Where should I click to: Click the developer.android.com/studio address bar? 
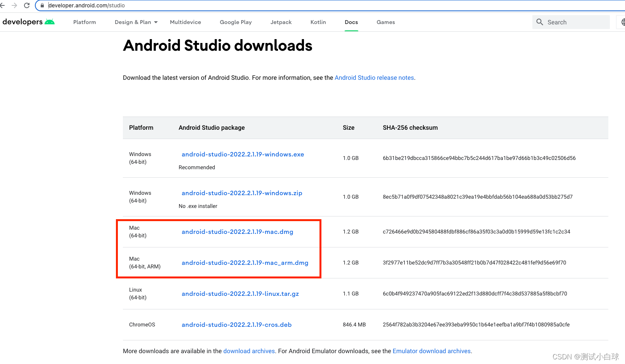pos(330,5)
